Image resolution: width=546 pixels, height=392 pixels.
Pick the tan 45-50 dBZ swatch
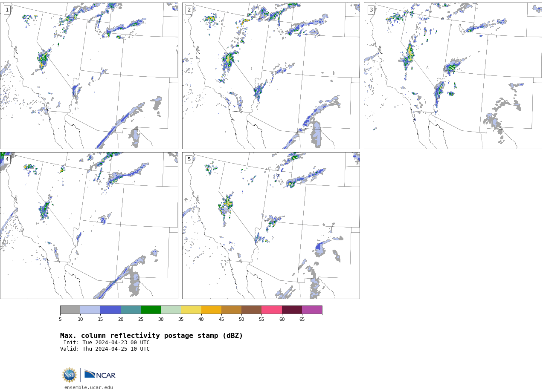[232, 310]
